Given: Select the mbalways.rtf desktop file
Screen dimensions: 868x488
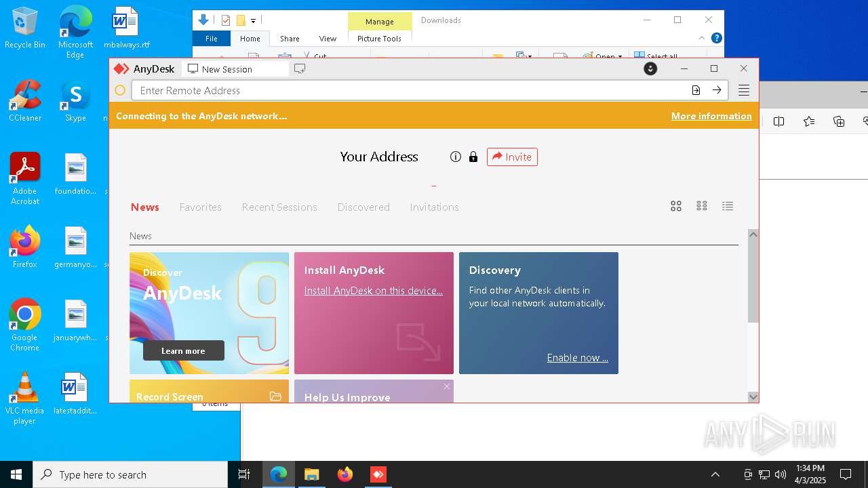Looking at the screenshot, I should 126,28.
